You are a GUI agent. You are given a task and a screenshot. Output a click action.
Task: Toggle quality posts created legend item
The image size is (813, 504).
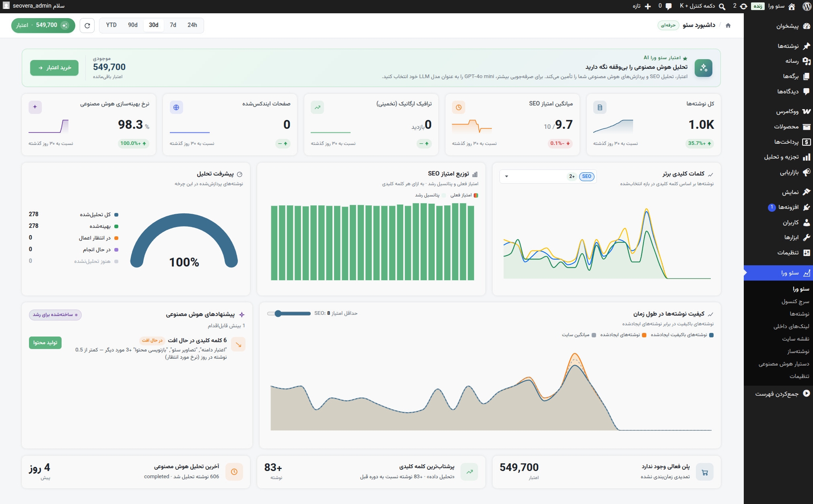(x=682, y=335)
